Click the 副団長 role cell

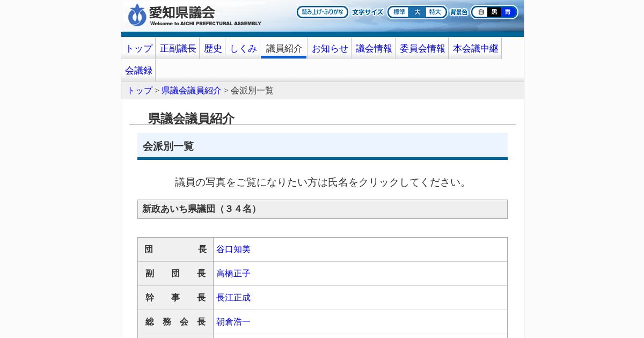[x=175, y=274]
